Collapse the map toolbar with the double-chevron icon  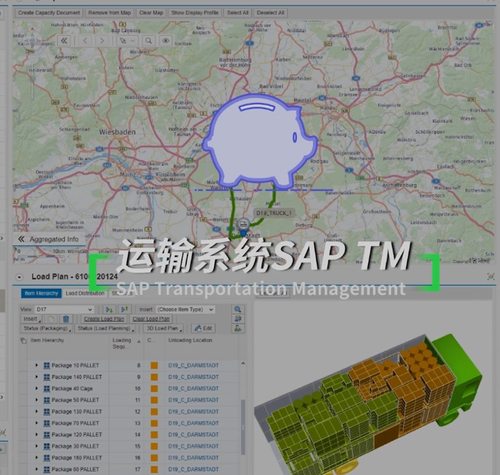(64, 41)
